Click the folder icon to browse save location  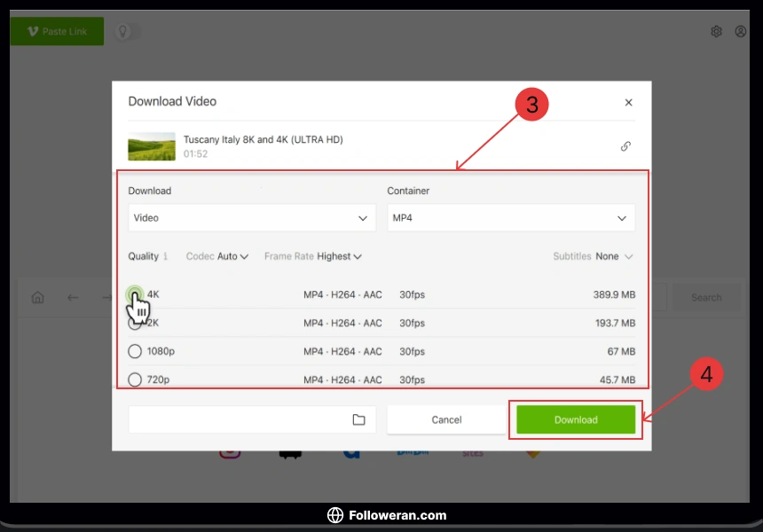point(358,419)
